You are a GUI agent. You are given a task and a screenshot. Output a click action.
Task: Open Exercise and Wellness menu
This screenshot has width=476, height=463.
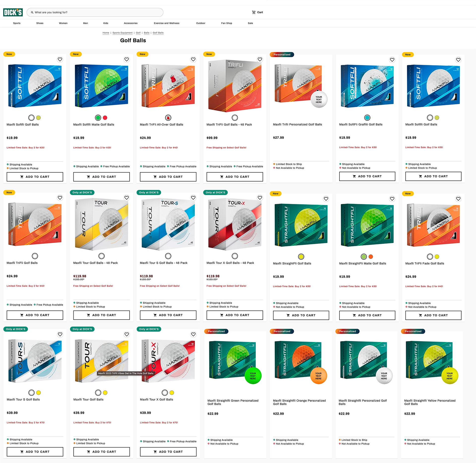167,23
